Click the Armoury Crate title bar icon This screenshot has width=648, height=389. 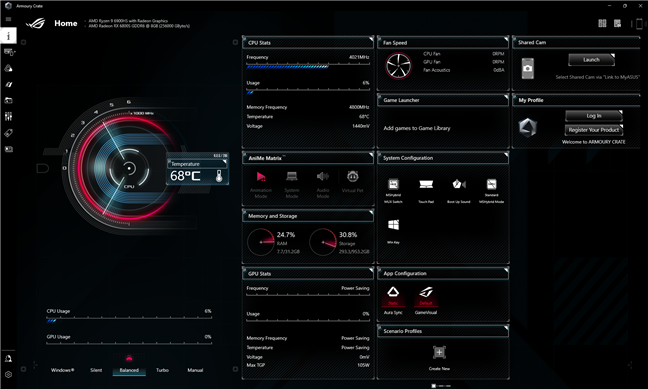[8, 6]
